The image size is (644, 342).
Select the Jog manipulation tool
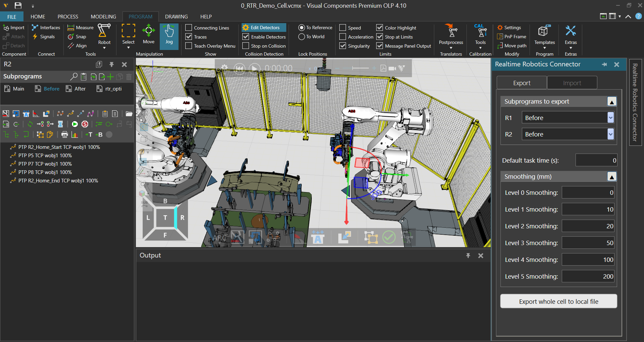tap(169, 36)
